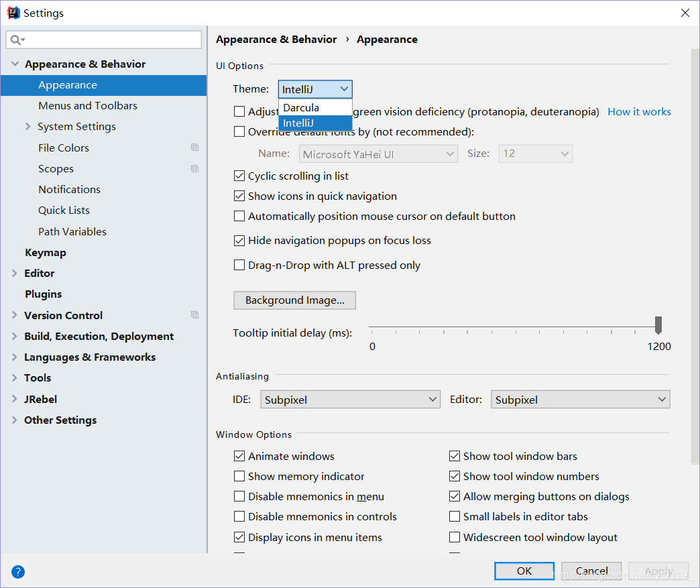Select Appearance item in tree

coord(103,85)
